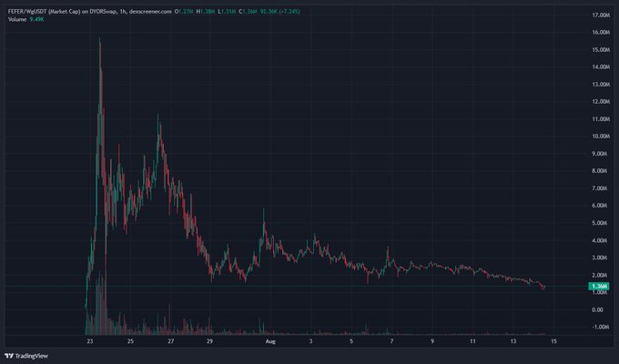Click the 0.00 price axis label

point(599,310)
